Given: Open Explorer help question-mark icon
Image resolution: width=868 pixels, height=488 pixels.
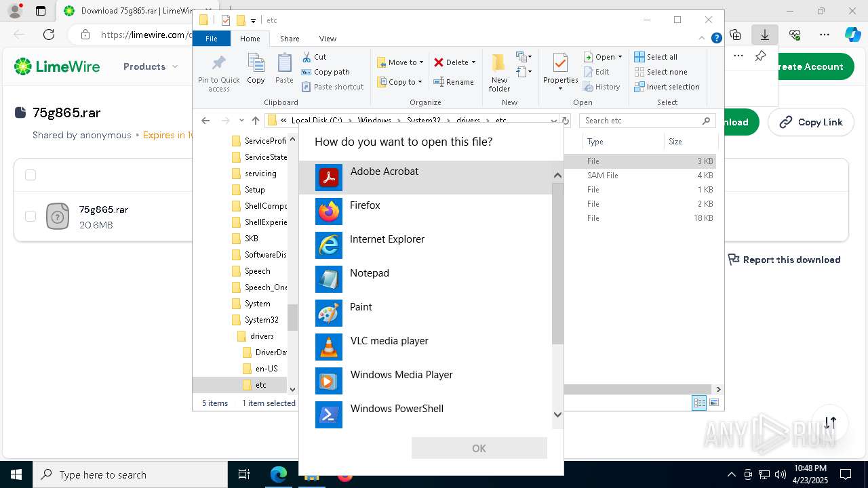Looking at the screenshot, I should tap(716, 39).
